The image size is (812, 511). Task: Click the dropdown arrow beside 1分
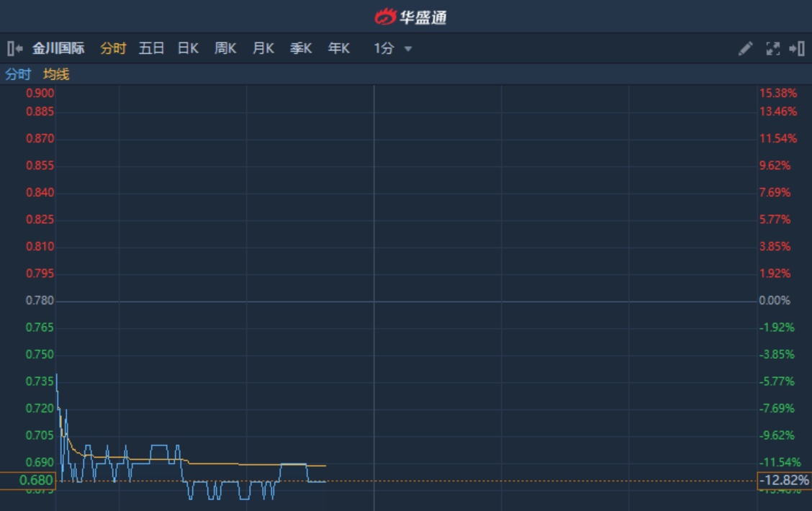tap(408, 49)
